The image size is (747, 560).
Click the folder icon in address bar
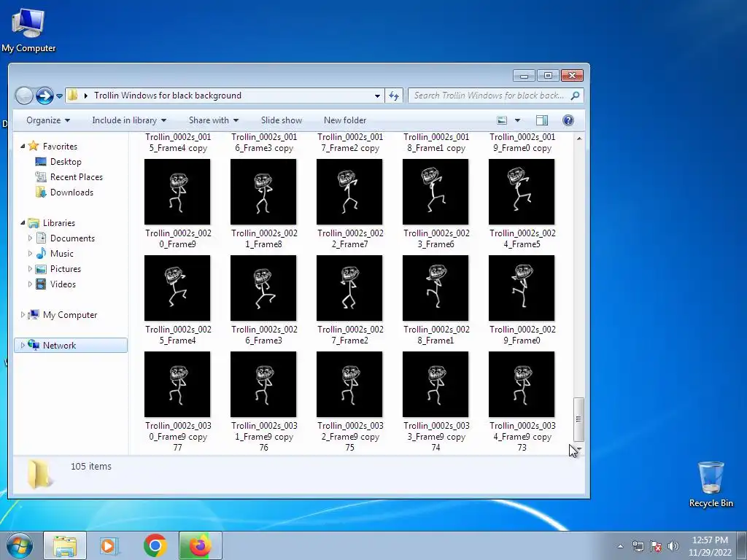(72, 96)
